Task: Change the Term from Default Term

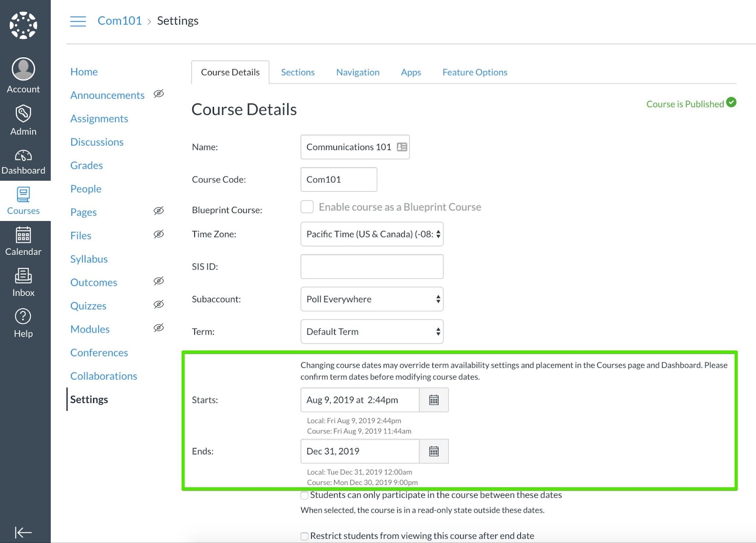Action: pyautogui.click(x=371, y=331)
